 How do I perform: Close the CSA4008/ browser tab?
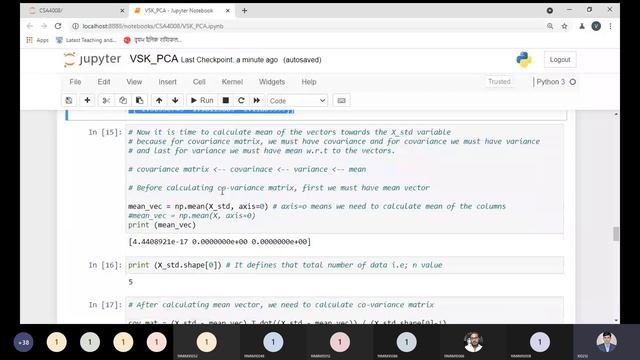pyautogui.click(x=122, y=11)
